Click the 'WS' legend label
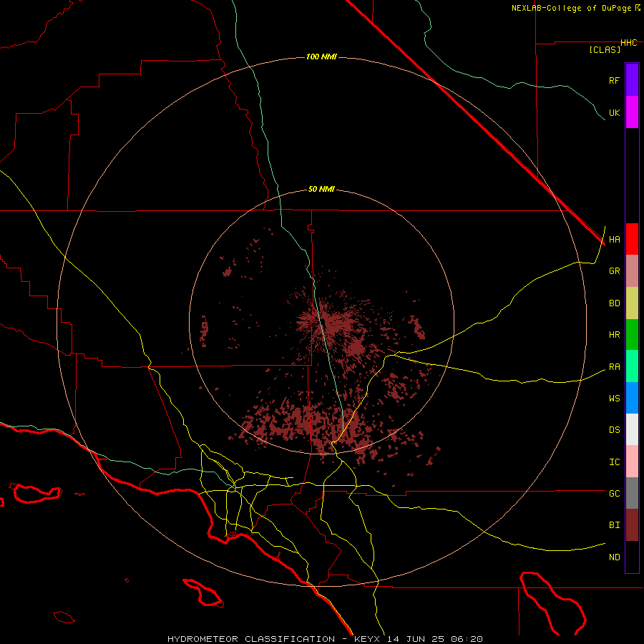Image resolution: width=644 pixels, height=644 pixels. coord(614,399)
